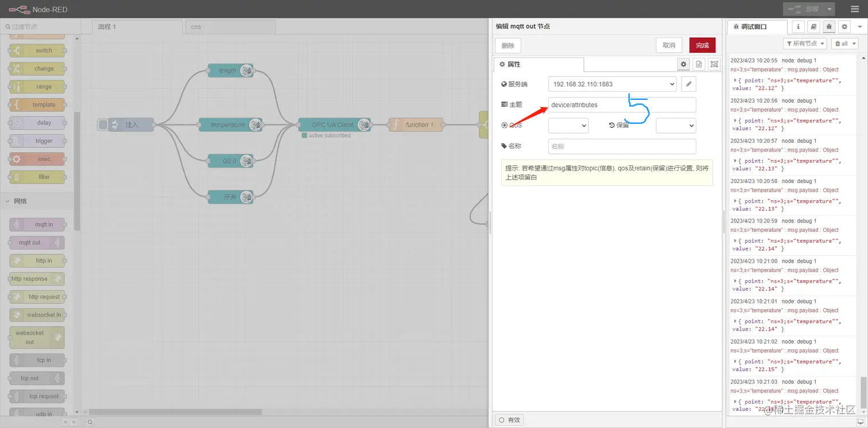Clear debug messages with trash all button
This screenshot has width=868, height=428.
[841, 44]
